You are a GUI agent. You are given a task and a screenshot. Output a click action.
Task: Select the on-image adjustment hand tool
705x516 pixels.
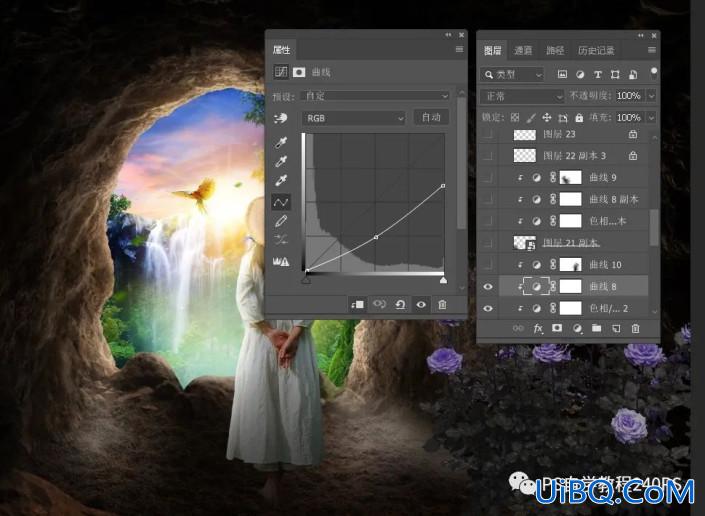[281, 118]
